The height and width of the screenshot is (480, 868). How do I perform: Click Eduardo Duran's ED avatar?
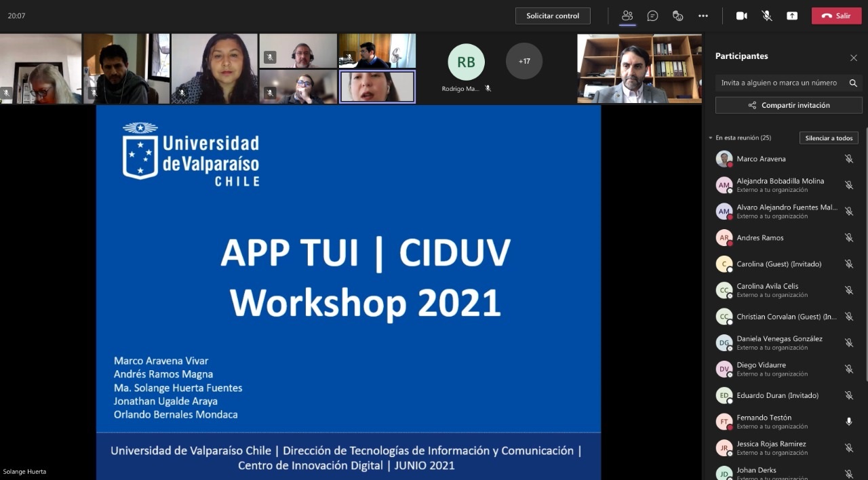[x=724, y=395]
